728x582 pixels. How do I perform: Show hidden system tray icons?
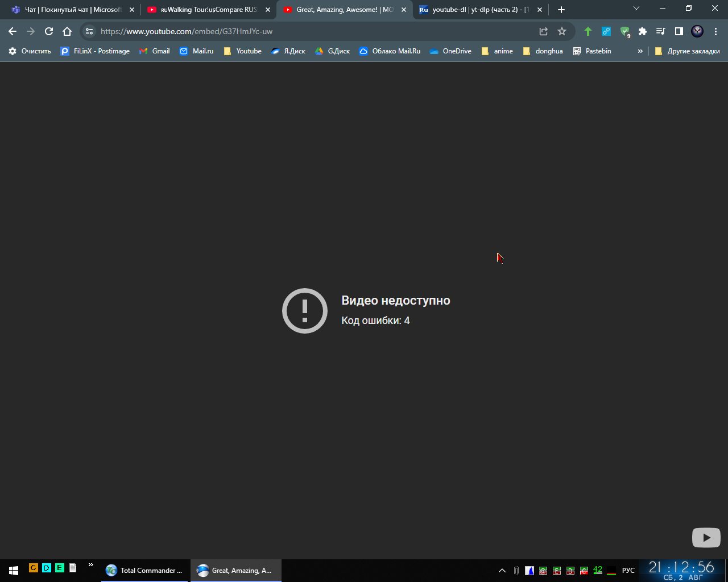[502, 570]
